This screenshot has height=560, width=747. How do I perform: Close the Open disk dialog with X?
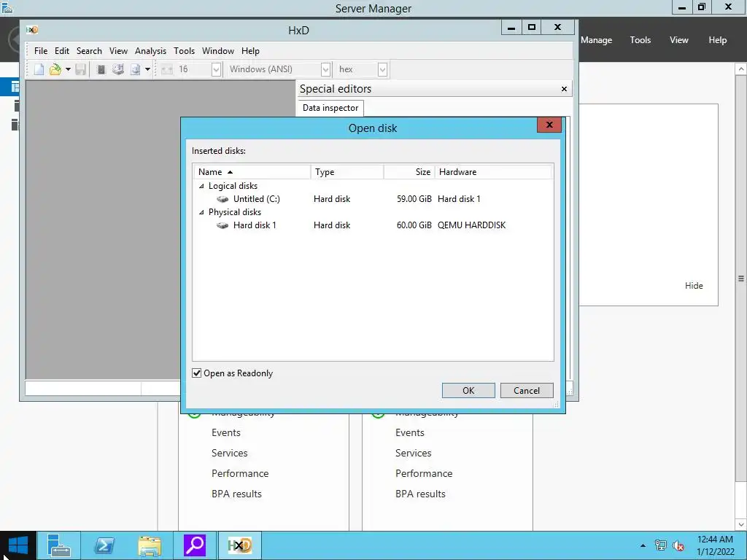(549, 125)
